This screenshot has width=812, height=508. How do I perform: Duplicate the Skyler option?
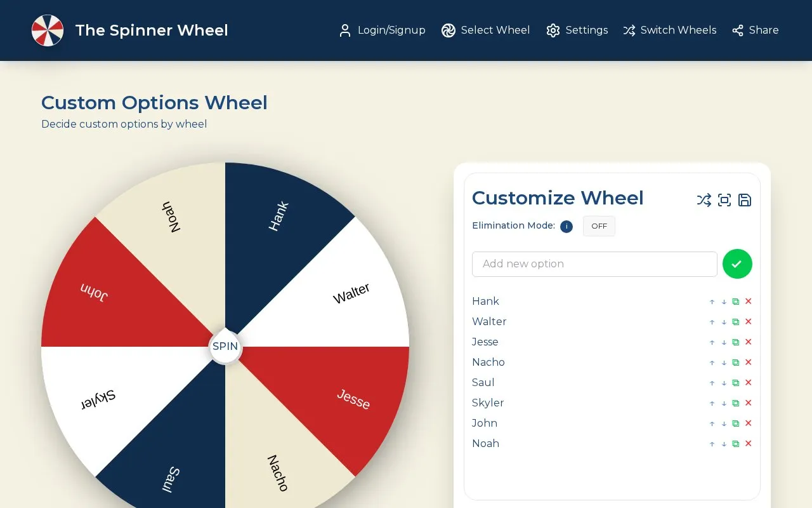[x=736, y=404]
